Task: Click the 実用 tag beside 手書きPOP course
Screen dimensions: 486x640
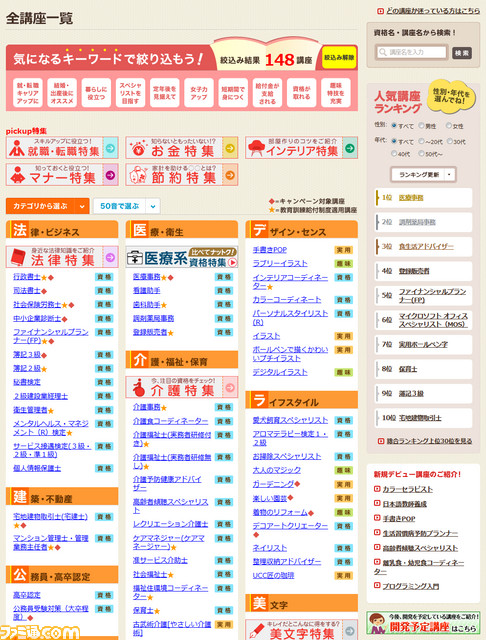Action: coord(344,250)
